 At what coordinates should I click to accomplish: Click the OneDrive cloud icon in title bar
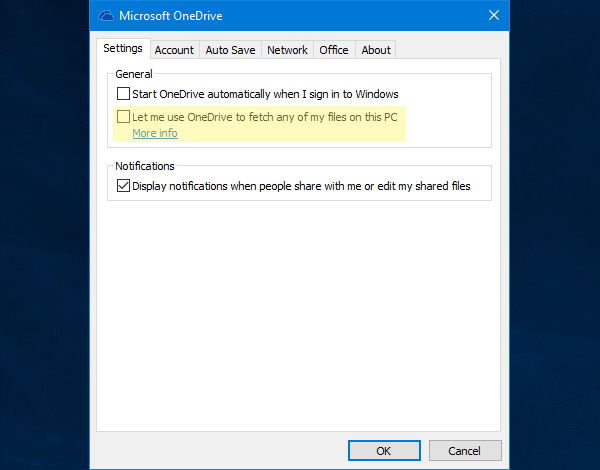(x=106, y=16)
